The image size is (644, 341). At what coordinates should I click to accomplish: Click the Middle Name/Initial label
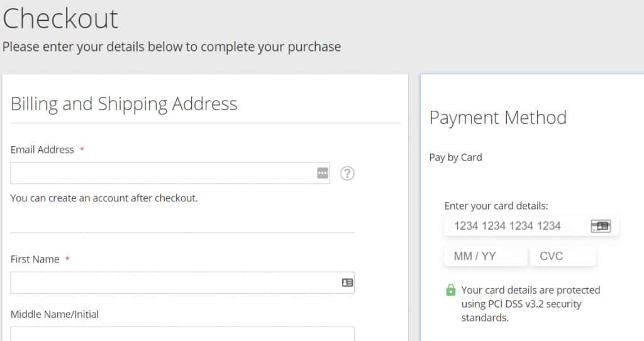[x=55, y=315]
